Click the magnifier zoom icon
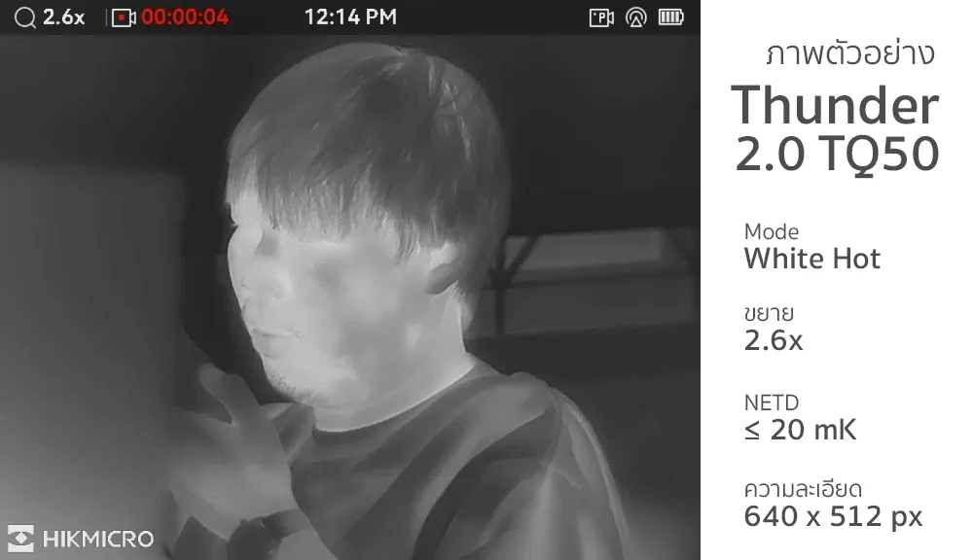Screen dimensions: 973x560 (x=25, y=17)
